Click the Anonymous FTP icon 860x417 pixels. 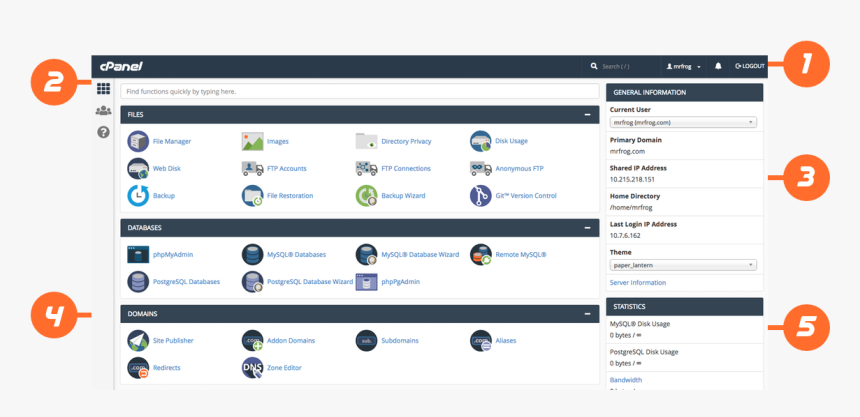(480, 168)
